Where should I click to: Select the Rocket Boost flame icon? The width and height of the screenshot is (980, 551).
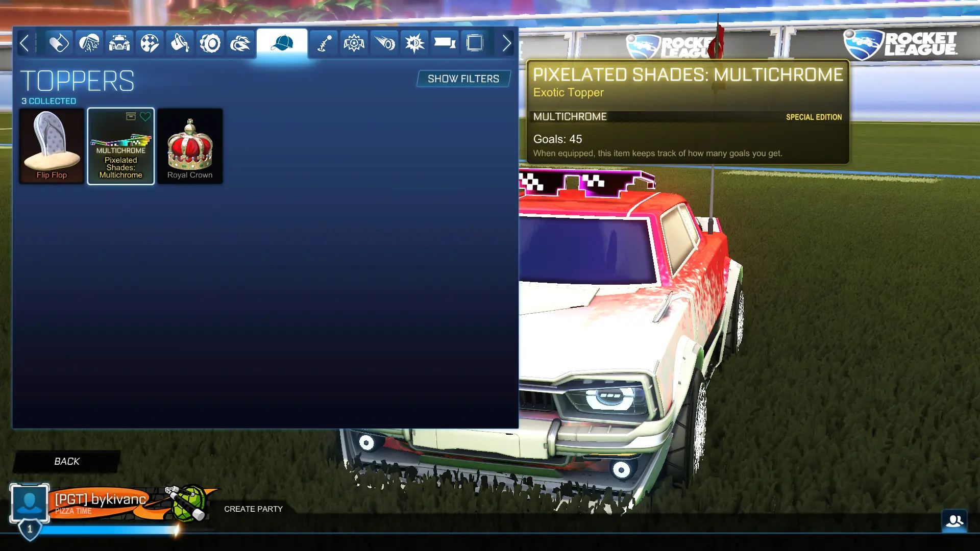pyautogui.click(x=240, y=43)
